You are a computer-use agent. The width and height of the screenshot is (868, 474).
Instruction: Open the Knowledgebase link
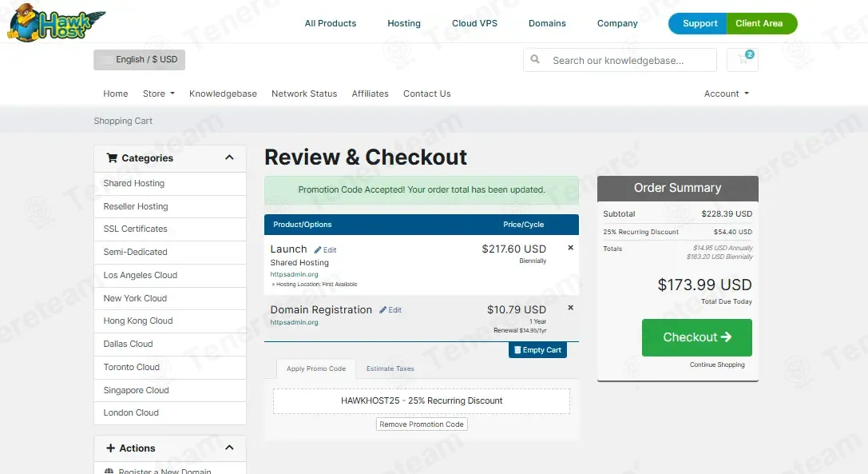[x=223, y=94]
